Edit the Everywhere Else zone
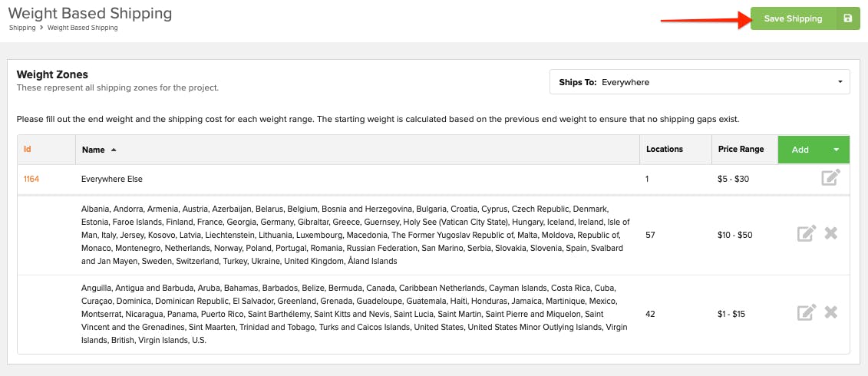The height and width of the screenshot is (376, 868). click(x=830, y=178)
